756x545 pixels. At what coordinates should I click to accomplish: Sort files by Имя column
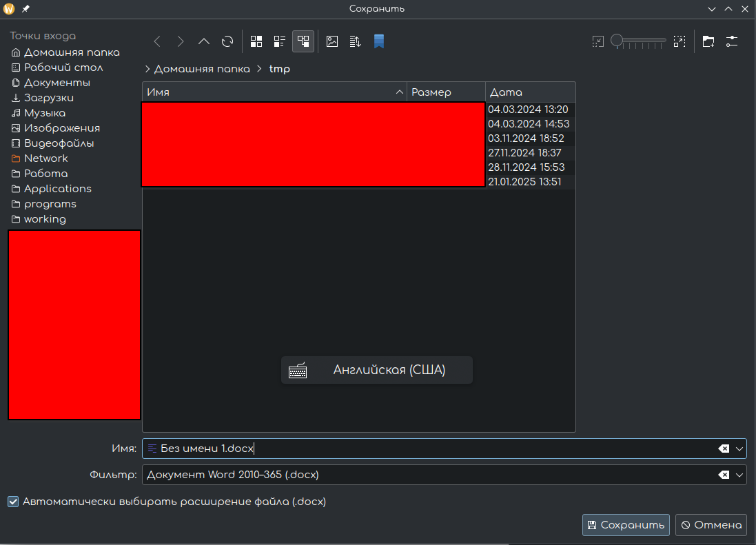click(x=275, y=92)
